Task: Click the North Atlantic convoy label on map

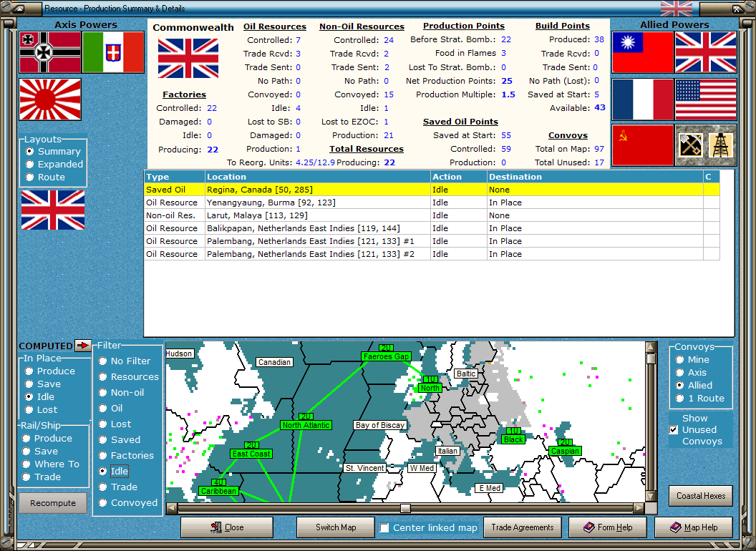Action: pyautogui.click(x=306, y=424)
